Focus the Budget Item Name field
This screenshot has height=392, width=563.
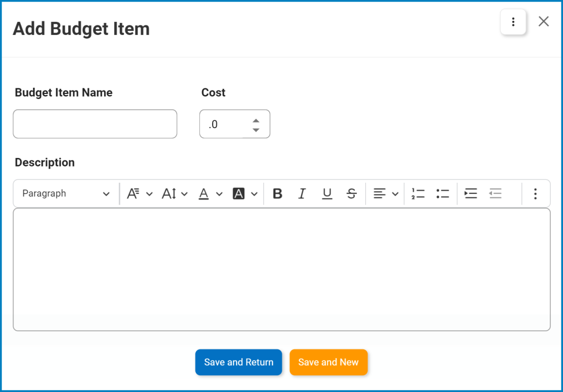(95, 124)
